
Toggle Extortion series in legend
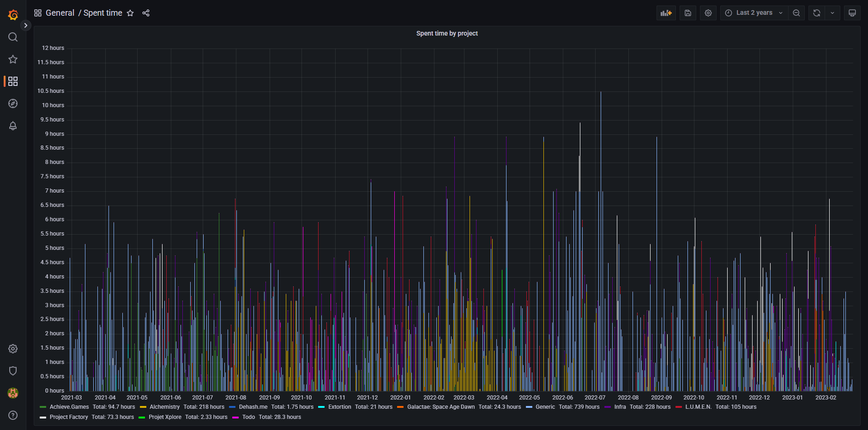pyautogui.click(x=340, y=407)
